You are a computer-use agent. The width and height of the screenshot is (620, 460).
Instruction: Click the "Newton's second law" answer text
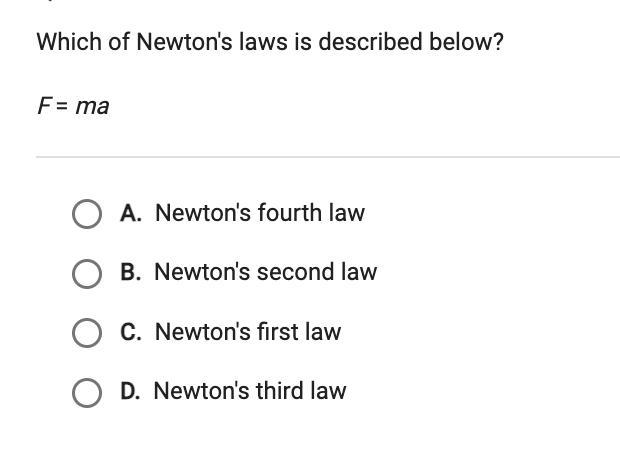coord(266,272)
